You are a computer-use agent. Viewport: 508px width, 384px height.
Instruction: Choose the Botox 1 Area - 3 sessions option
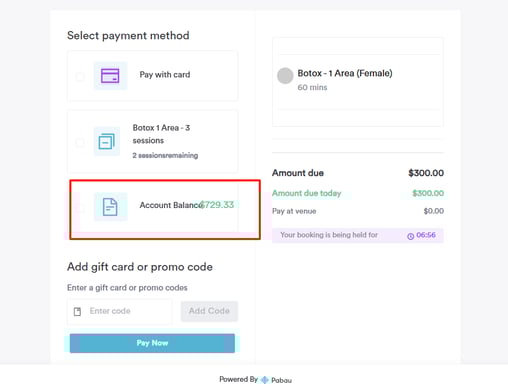coord(161,134)
